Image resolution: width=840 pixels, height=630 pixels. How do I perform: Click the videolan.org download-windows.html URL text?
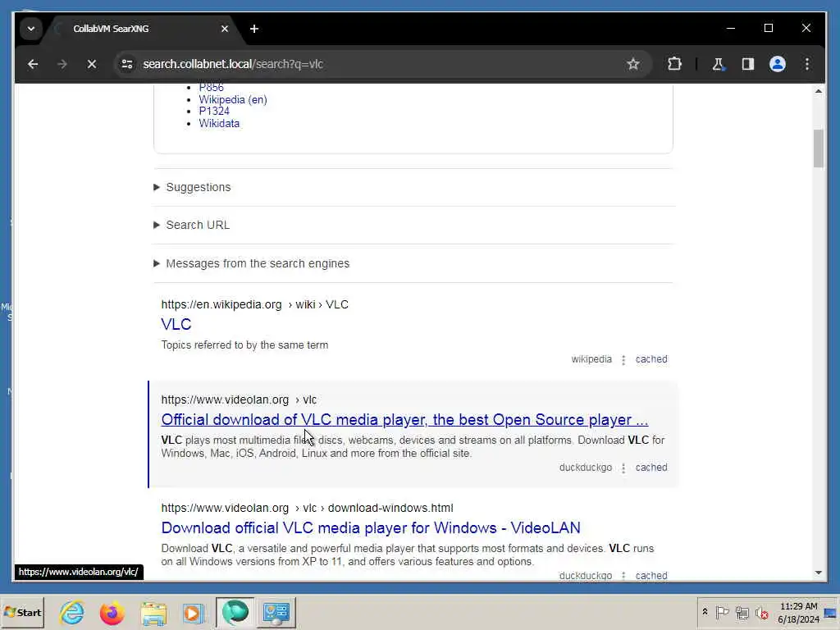coord(307,509)
